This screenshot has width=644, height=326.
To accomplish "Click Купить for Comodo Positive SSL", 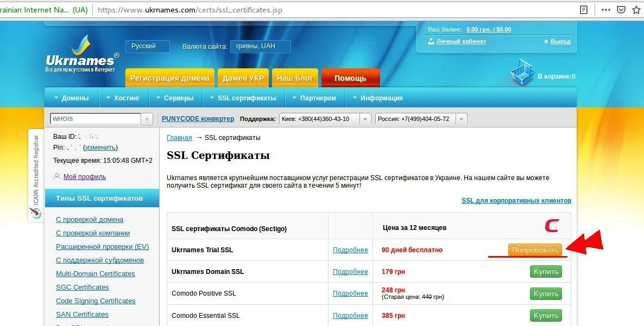I will 545,293.
